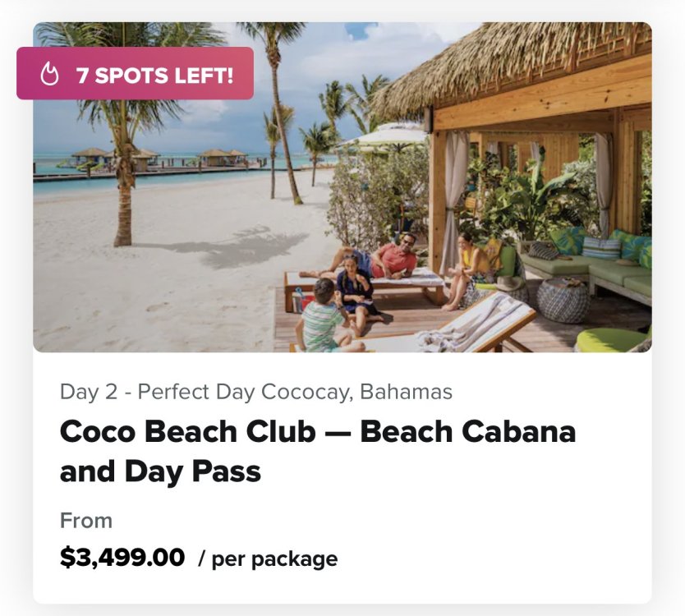Screen dimensions: 685x616
Task: Select the "Day 2 - Perfect Day Cococay, Bahamas" label
Action: point(256,392)
